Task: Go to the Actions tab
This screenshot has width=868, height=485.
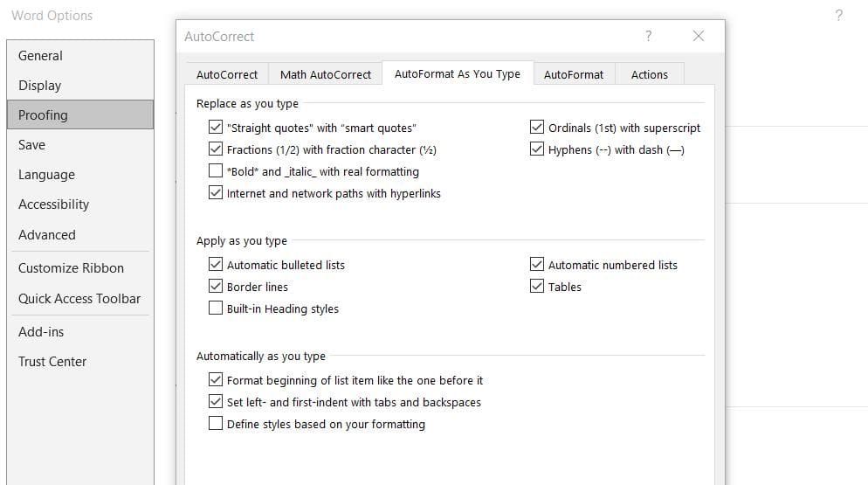Action: [x=649, y=74]
